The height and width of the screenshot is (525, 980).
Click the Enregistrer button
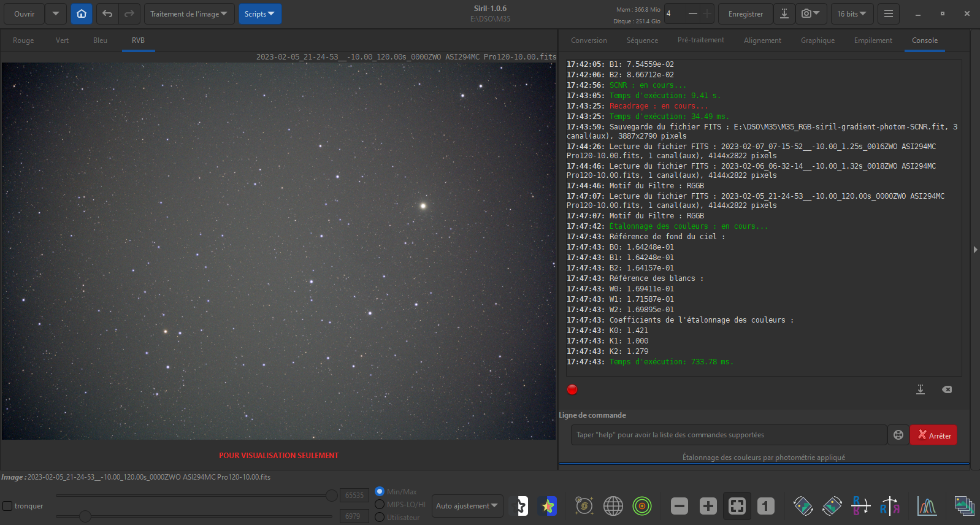pyautogui.click(x=745, y=13)
